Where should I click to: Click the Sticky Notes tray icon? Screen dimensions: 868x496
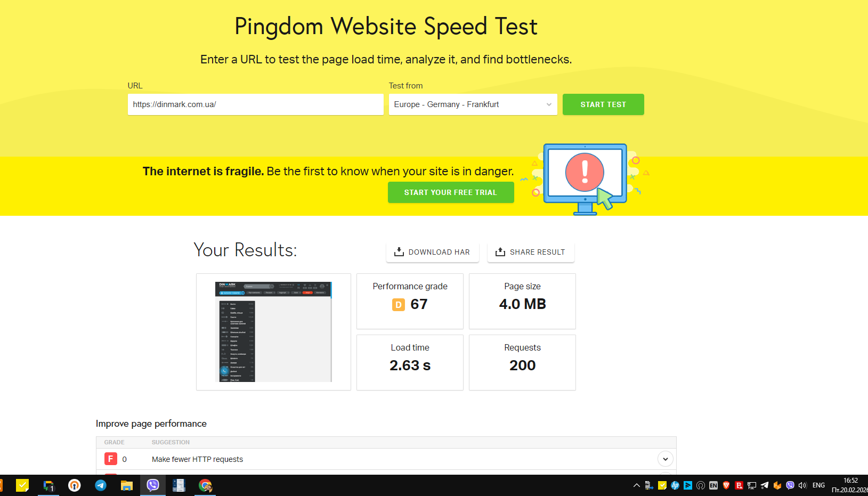(x=662, y=485)
